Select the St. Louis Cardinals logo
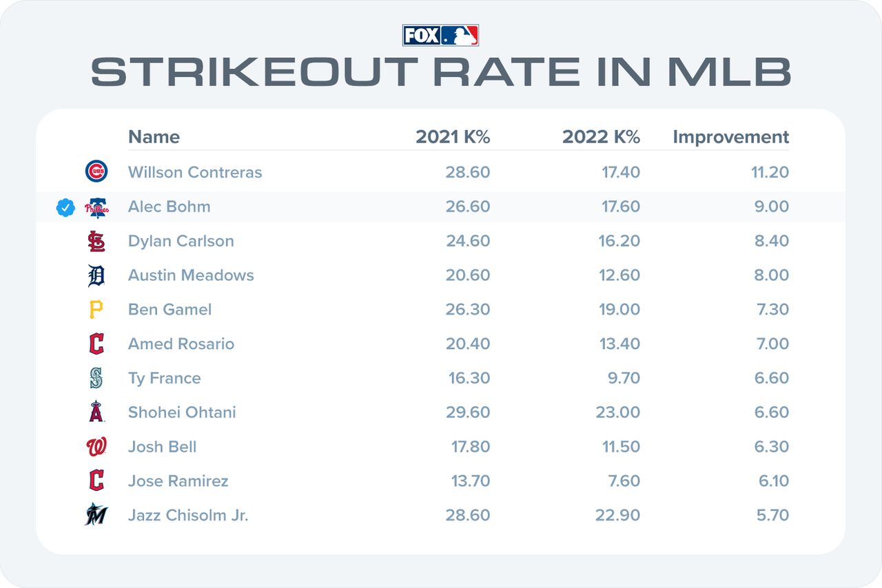 click(x=96, y=241)
